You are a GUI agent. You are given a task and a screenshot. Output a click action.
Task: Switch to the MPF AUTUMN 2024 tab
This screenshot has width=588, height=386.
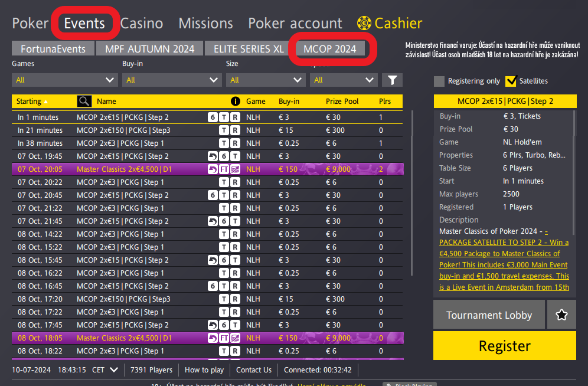coord(149,48)
